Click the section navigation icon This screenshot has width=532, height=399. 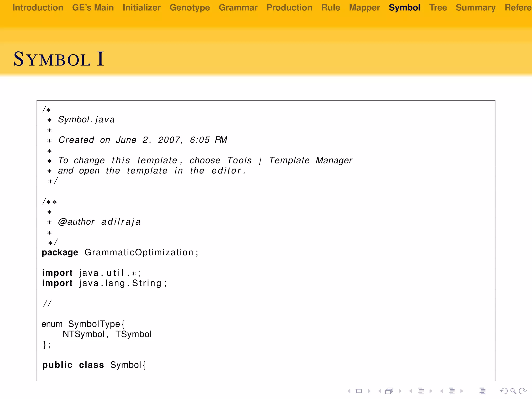click(x=452, y=391)
